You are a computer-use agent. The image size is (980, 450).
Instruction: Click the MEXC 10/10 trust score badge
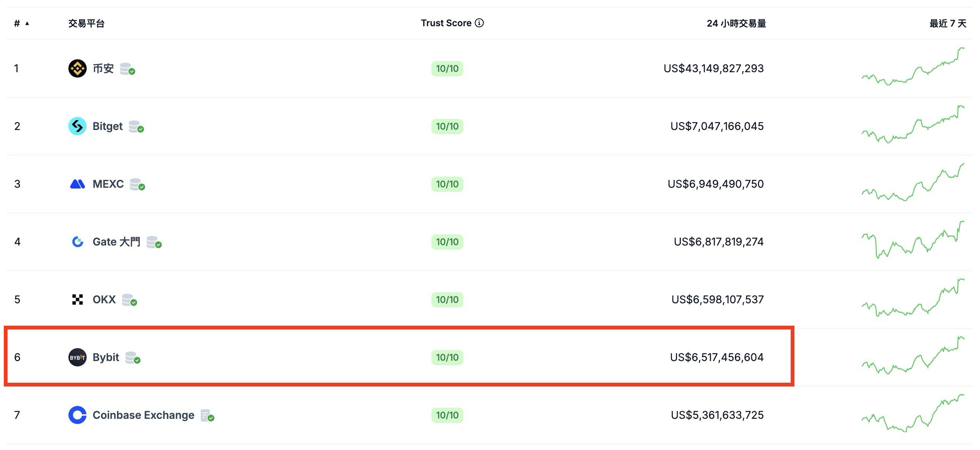[447, 184]
